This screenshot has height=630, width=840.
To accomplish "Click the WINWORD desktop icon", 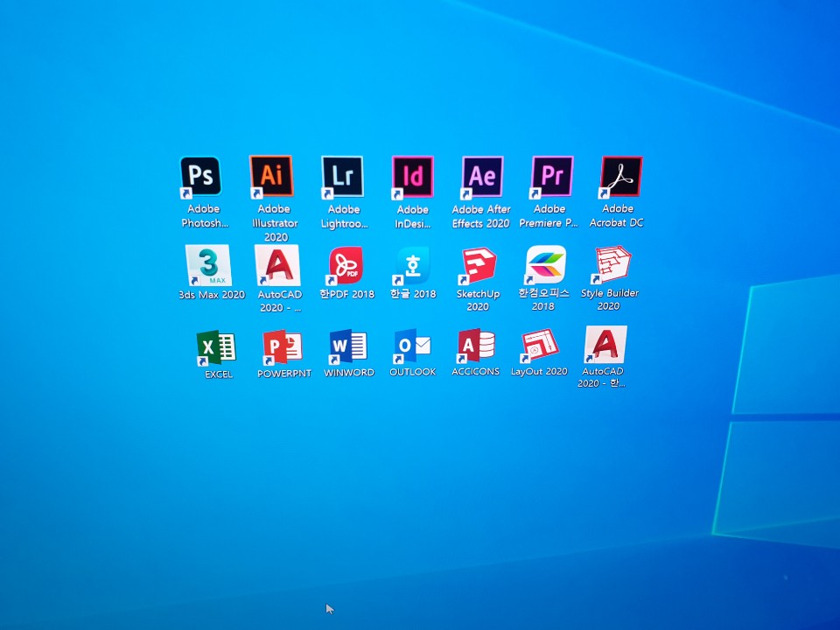I will 347,346.
